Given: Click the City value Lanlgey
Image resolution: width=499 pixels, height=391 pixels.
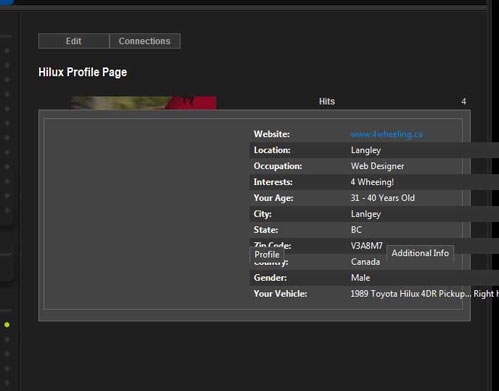Looking at the screenshot, I should pos(366,214).
